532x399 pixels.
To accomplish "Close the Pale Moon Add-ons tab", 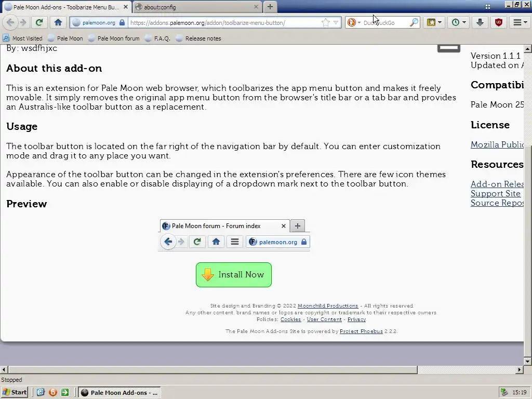I will pyautogui.click(x=126, y=7).
